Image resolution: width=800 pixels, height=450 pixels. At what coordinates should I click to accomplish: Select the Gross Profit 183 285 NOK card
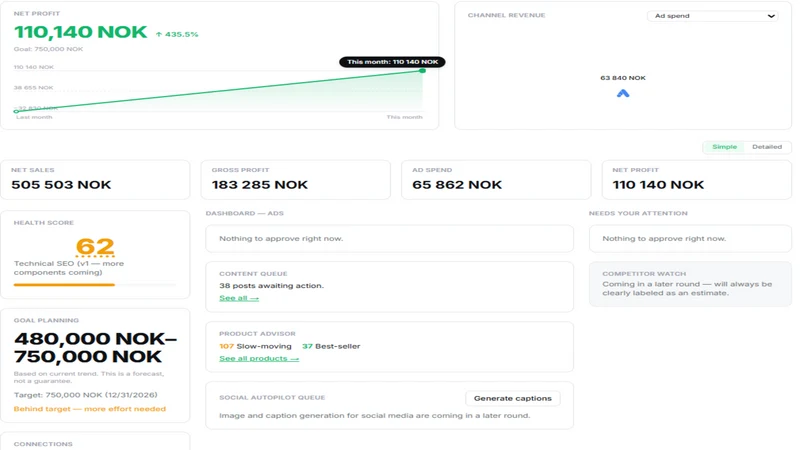[295, 180]
